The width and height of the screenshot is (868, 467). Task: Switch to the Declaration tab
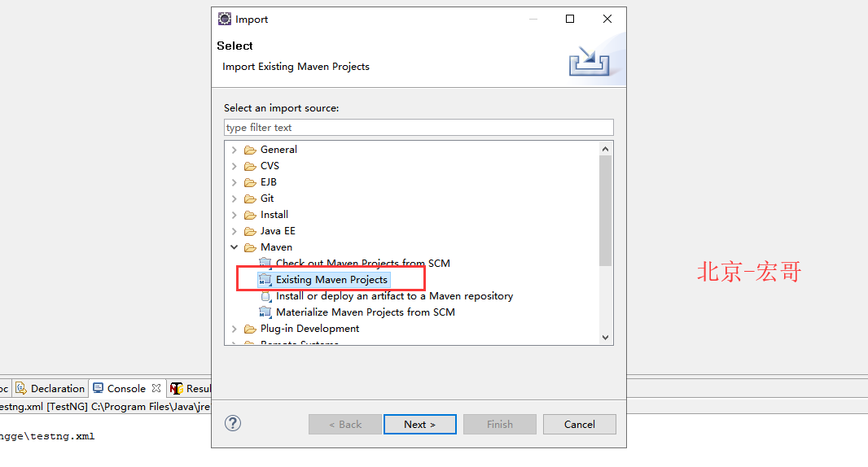pyautogui.click(x=50, y=388)
